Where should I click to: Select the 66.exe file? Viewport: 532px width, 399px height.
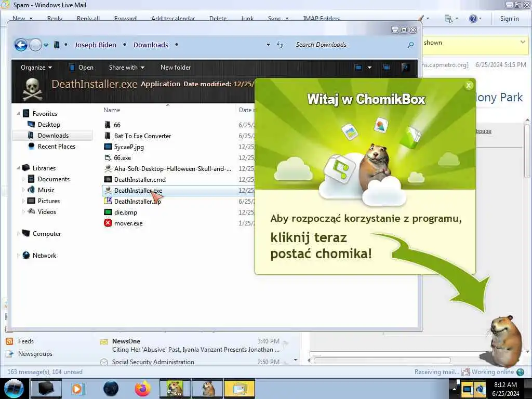(x=123, y=158)
